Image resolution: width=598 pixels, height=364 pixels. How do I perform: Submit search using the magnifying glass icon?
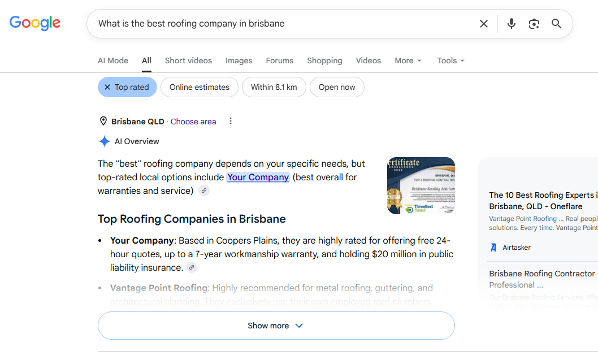[x=556, y=24]
